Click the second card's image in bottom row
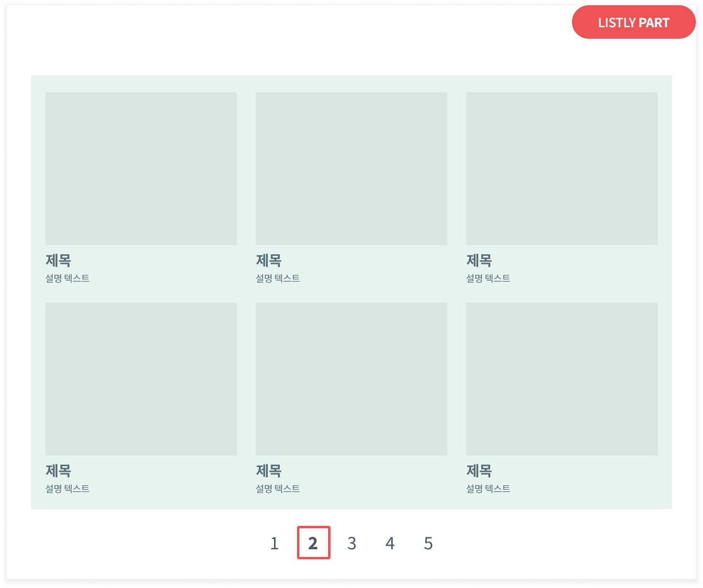The width and height of the screenshot is (703, 588). [351, 379]
